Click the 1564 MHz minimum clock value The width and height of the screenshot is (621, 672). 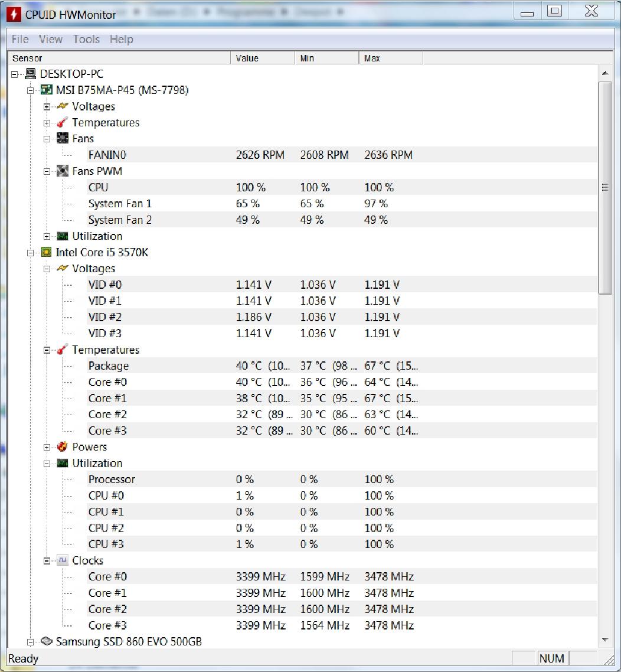tap(325, 625)
